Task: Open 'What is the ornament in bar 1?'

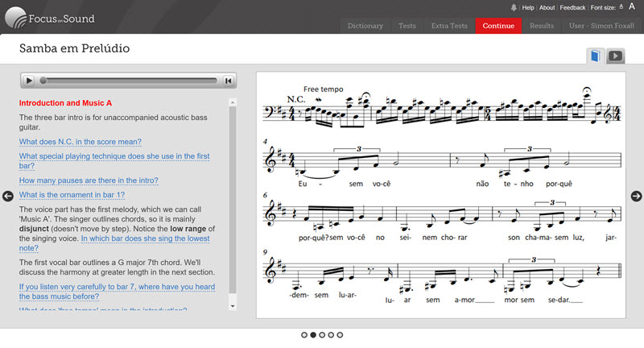Action: [72, 195]
